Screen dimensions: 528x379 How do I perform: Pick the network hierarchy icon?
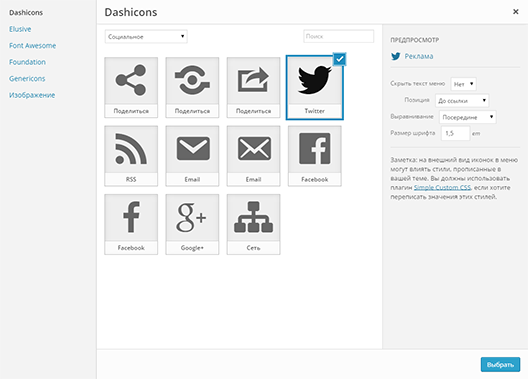click(x=254, y=224)
